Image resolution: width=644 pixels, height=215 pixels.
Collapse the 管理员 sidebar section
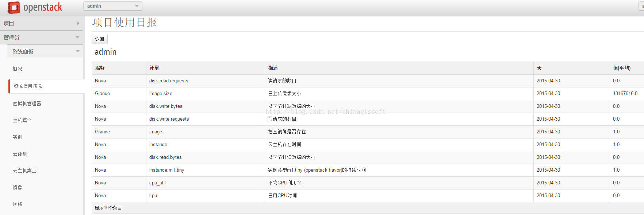click(x=42, y=38)
